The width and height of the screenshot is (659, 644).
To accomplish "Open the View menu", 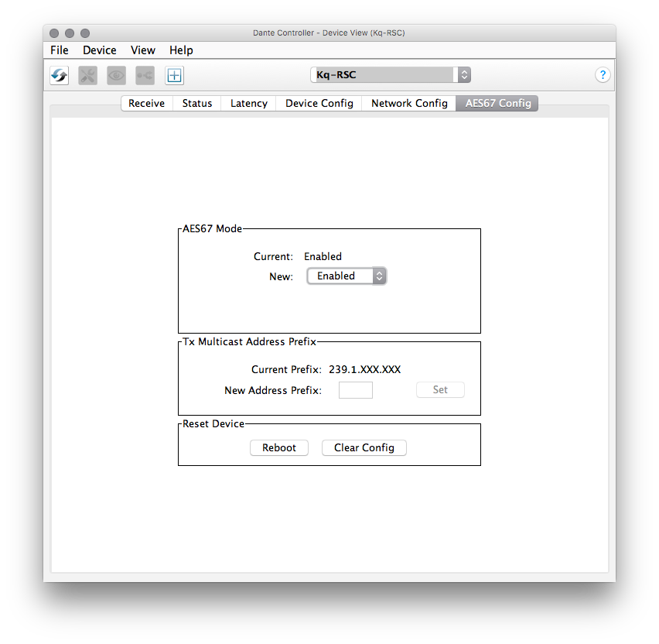I will 143,50.
